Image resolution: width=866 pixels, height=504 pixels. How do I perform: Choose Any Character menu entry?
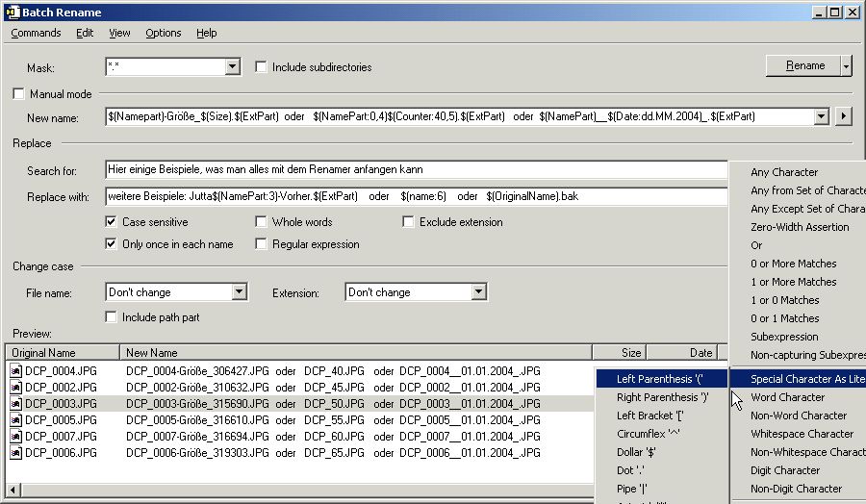(x=798, y=171)
